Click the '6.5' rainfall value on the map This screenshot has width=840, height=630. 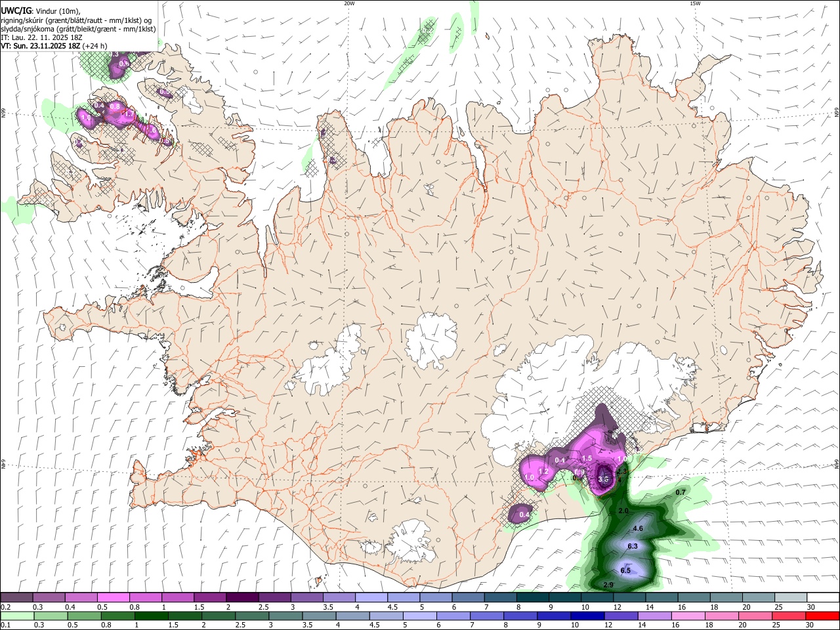point(625,570)
